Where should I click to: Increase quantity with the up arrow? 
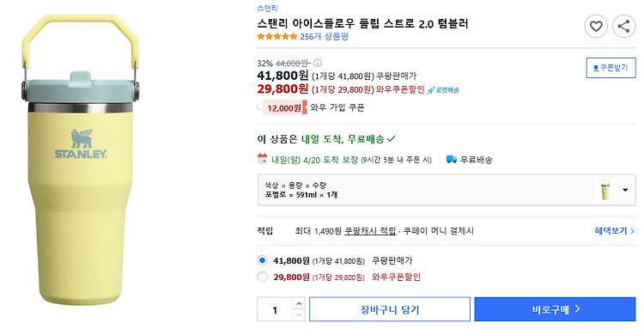pos(299,303)
